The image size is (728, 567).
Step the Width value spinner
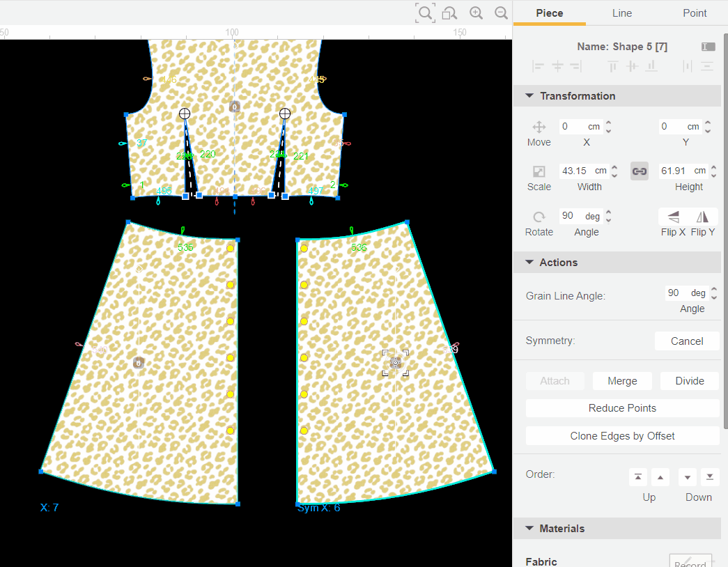coord(614,171)
